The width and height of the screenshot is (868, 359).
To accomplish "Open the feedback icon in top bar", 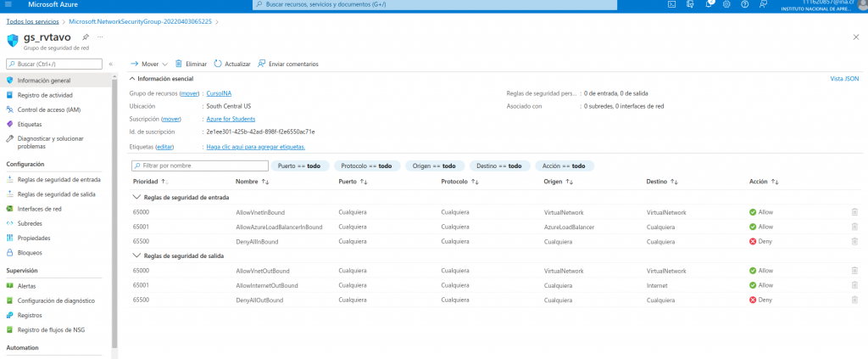I will [x=764, y=4].
